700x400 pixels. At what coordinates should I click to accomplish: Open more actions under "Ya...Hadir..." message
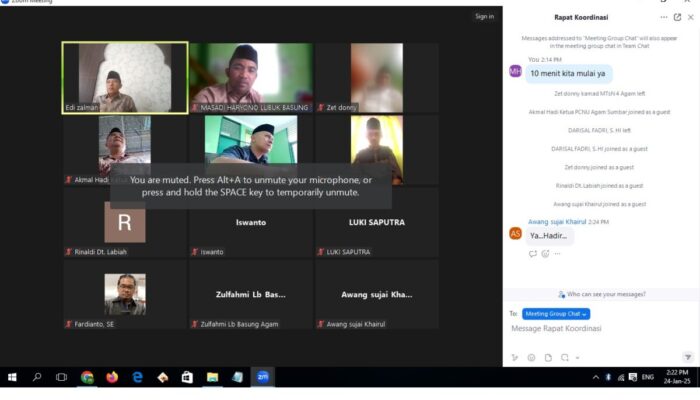tap(557, 254)
